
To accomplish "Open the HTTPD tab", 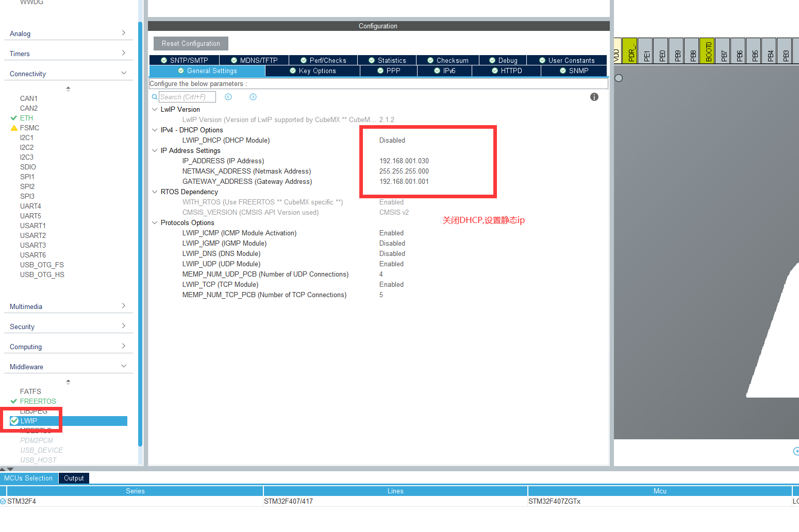I will click(x=507, y=71).
